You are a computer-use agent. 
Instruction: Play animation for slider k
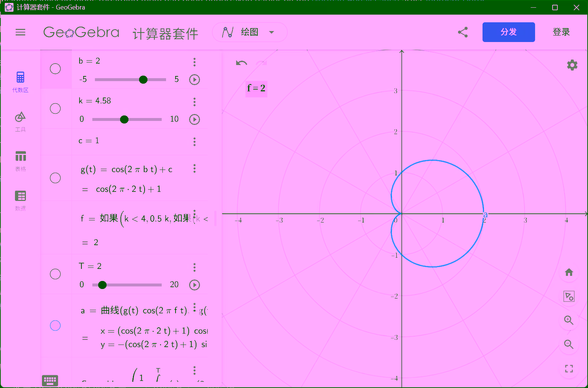pyautogui.click(x=195, y=119)
